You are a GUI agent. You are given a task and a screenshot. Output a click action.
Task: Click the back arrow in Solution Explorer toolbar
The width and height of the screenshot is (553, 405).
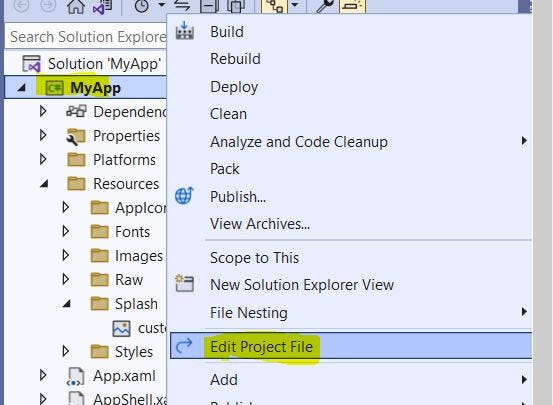pos(22,5)
